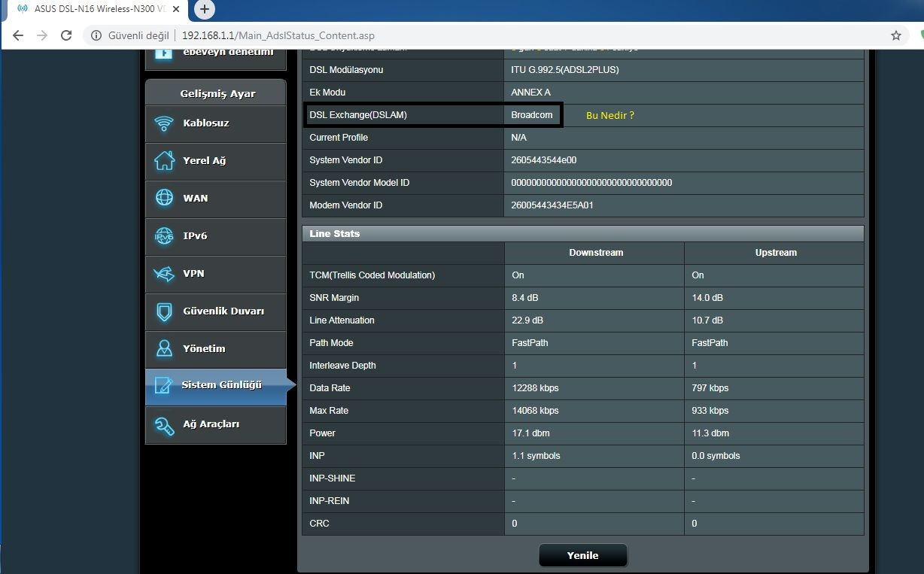Click the downstream Data Rate 12288 kbps

pyautogui.click(x=535, y=388)
